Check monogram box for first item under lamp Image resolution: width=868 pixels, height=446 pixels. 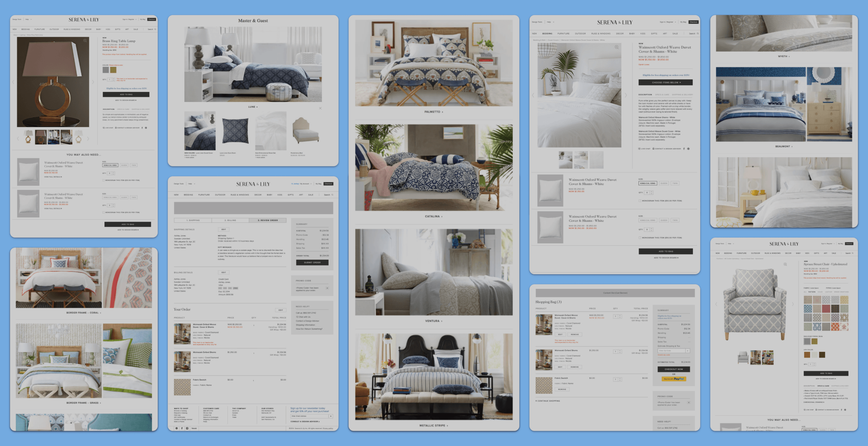(x=103, y=180)
